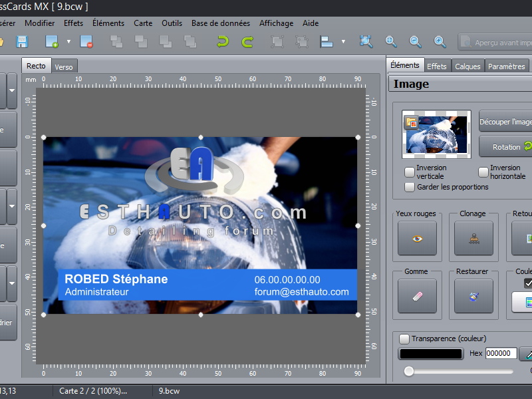Open the Base de données menu
The height and width of the screenshot is (399, 532).
[221, 23]
